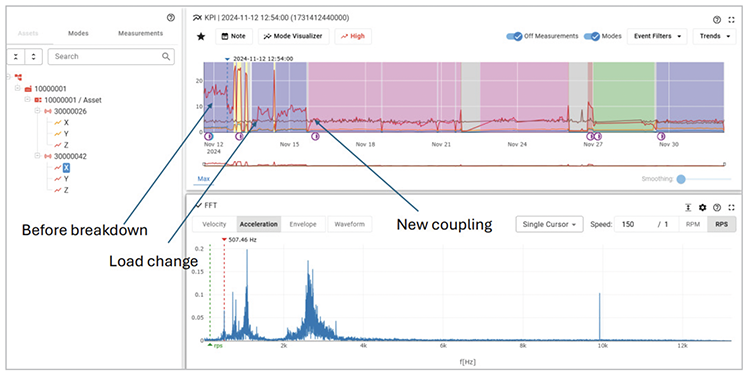Click the first event marker at Nov 12

[209, 136]
